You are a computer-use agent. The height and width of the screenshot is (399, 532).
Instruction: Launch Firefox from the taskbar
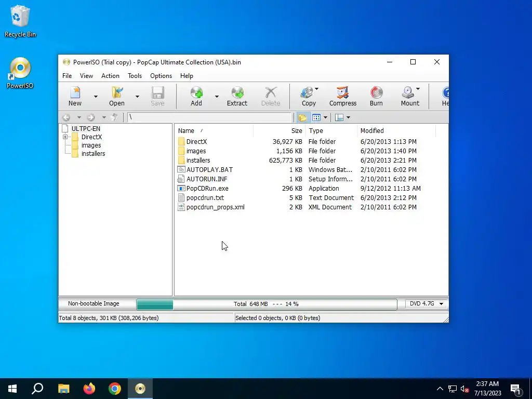point(89,389)
